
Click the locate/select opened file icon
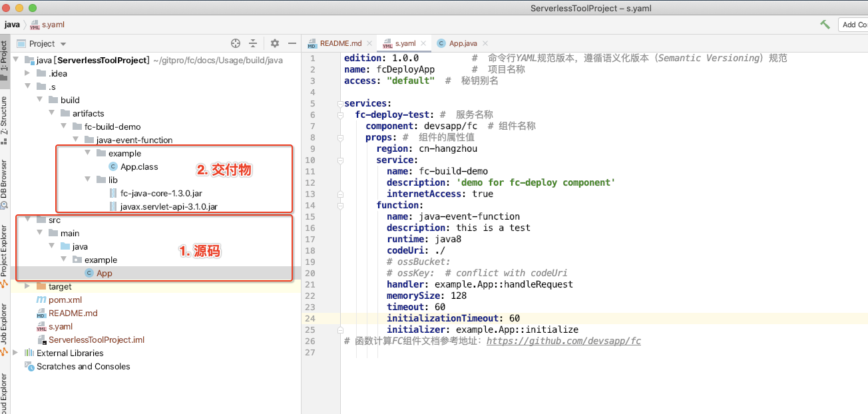235,43
